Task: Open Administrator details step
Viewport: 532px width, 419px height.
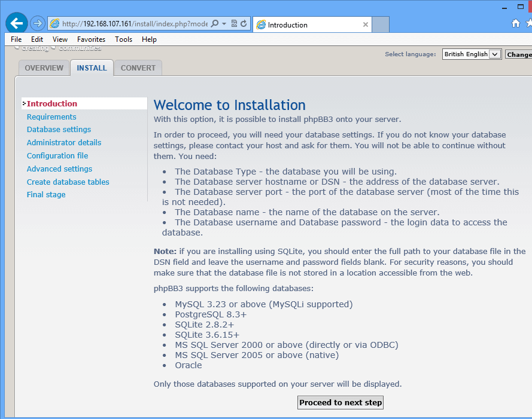Action: point(64,142)
